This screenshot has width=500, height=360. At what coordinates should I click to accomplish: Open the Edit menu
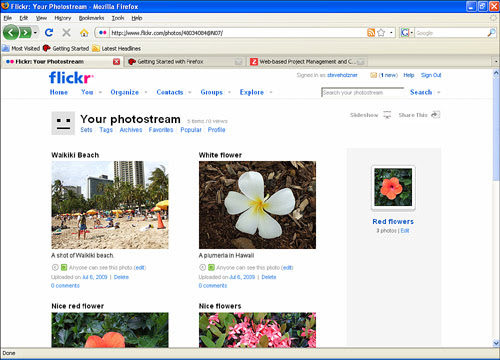pyautogui.click(x=24, y=18)
